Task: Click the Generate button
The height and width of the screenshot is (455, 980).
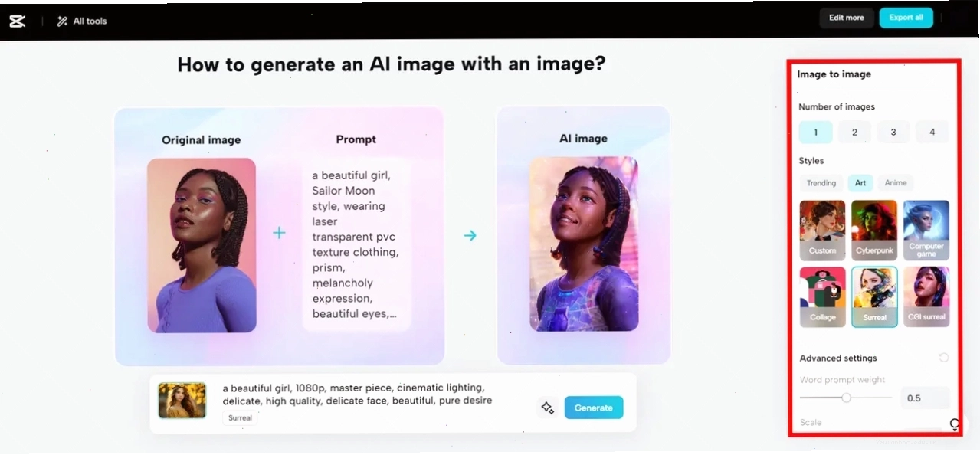Action: 594,408
